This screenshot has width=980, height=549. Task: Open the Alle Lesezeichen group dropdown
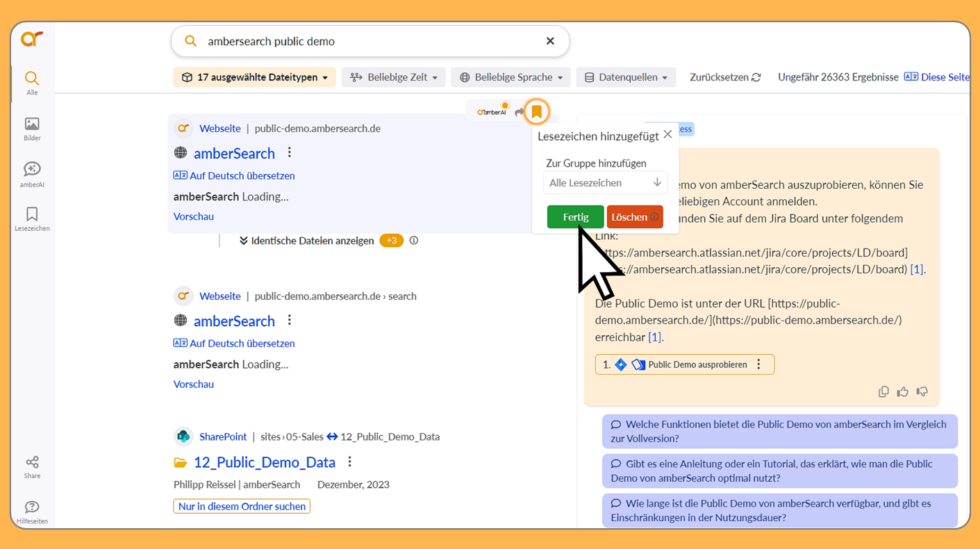coord(605,183)
